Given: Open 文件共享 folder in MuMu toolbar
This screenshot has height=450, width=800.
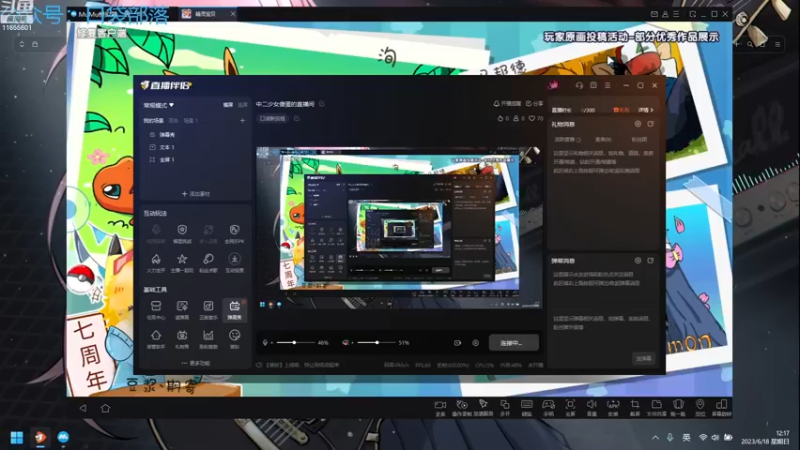Looking at the screenshot, I should coord(656,408).
